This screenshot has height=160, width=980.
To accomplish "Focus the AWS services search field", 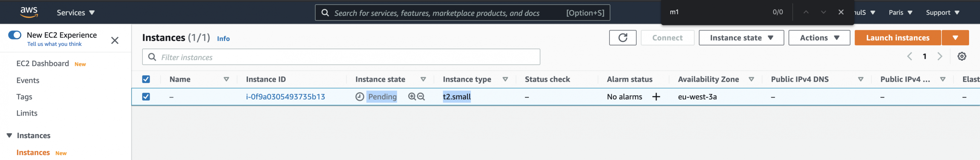I will [x=462, y=12].
